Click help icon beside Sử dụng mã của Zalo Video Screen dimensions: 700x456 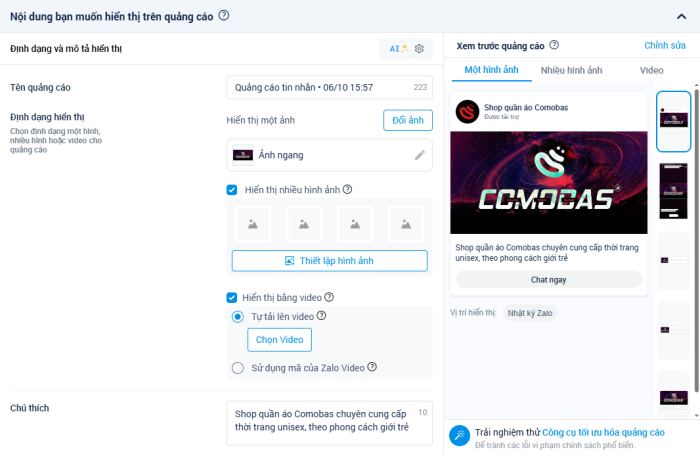(372, 367)
